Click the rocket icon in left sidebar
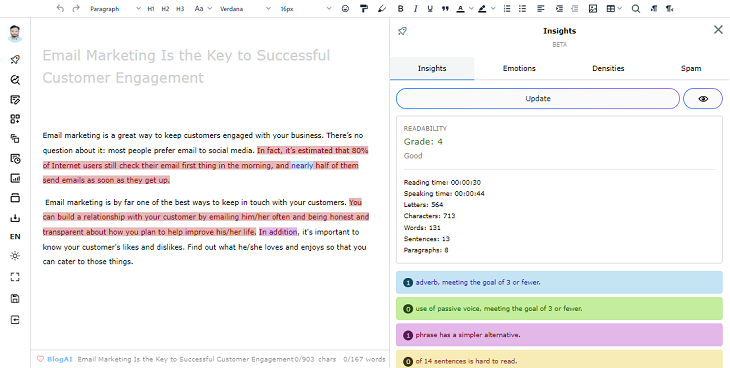This screenshot has height=368, width=730. pyautogui.click(x=15, y=60)
